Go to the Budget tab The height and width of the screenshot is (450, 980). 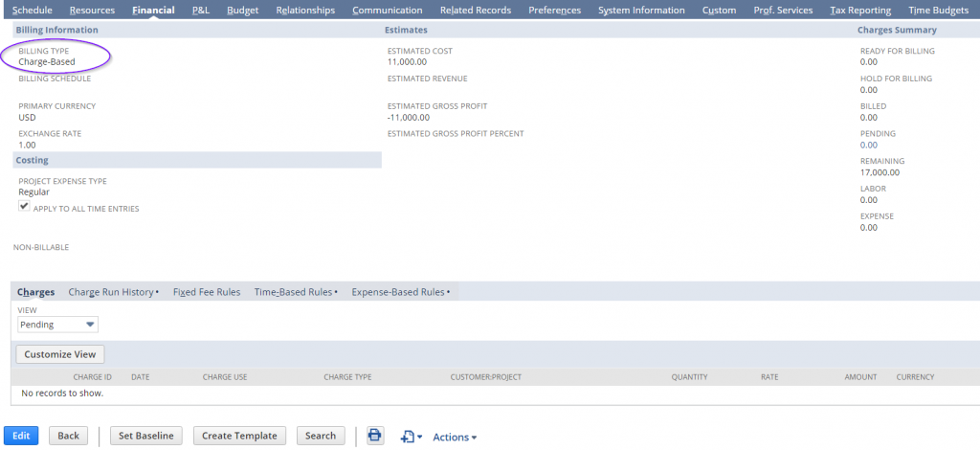click(x=242, y=11)
